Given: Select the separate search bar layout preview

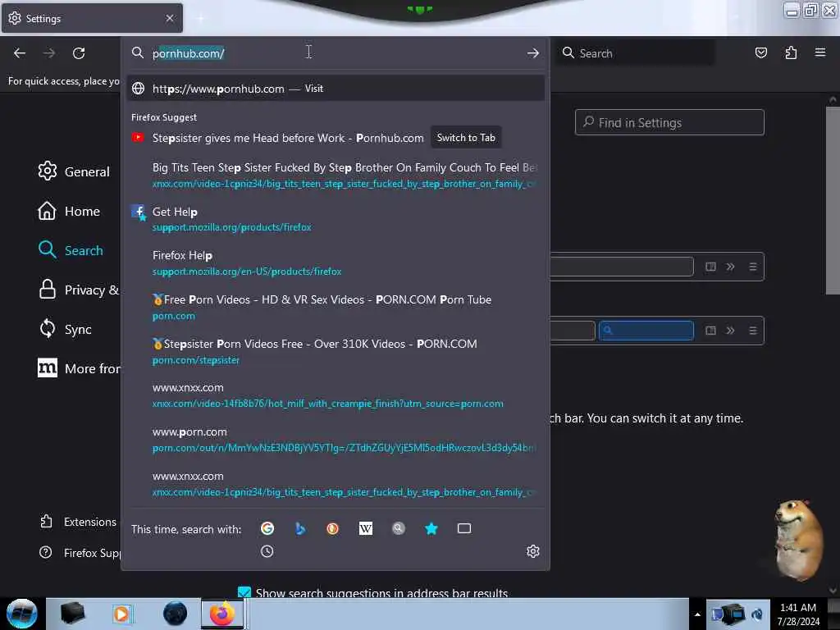Looking at the screenshot, I should [657, 330].
